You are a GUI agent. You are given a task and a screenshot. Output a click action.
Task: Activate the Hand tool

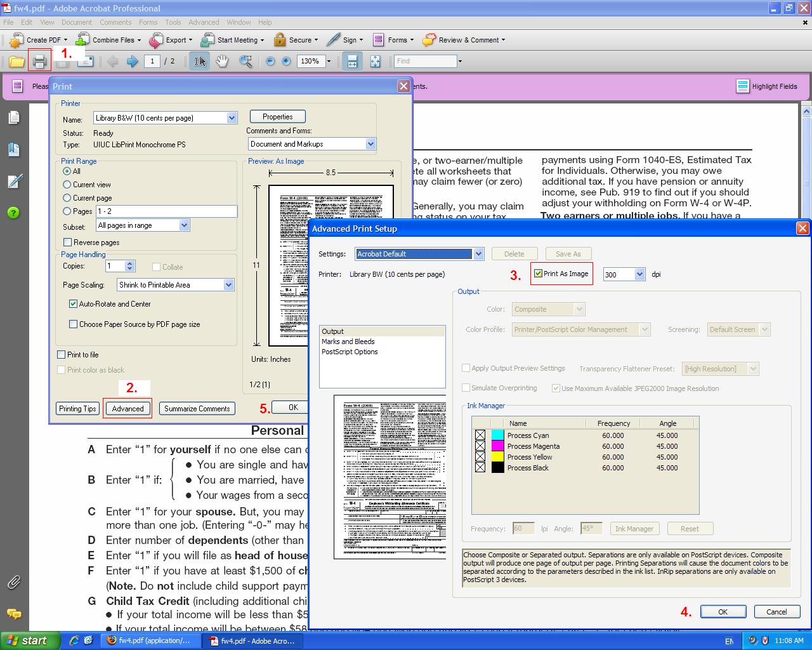tap(222, 62)
